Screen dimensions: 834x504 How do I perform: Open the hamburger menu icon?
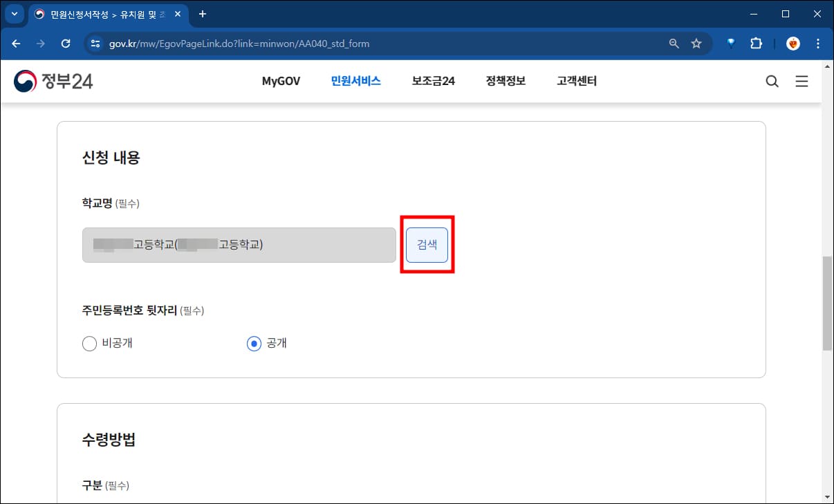[801, 81]
